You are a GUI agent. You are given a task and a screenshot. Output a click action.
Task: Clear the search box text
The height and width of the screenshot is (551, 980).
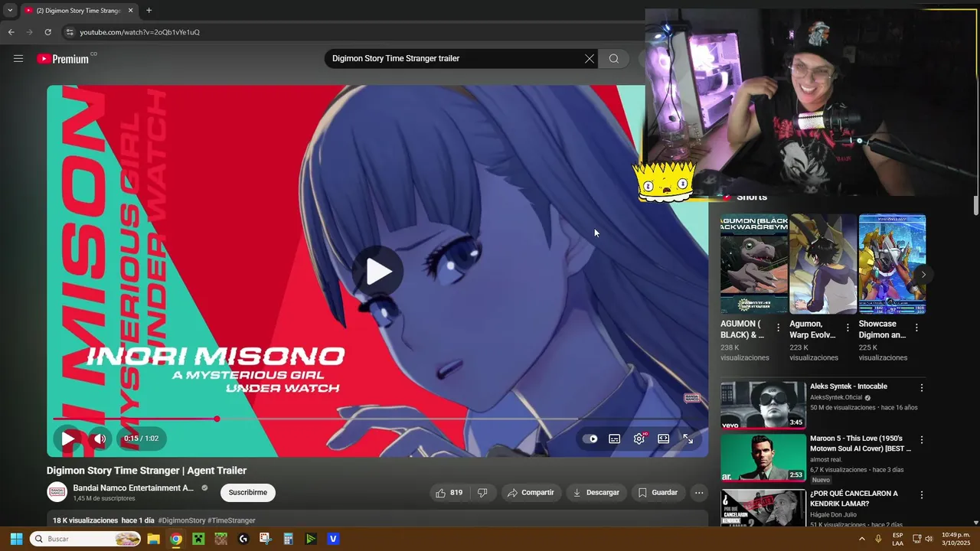pyautogui.click(x=590, y=58)
